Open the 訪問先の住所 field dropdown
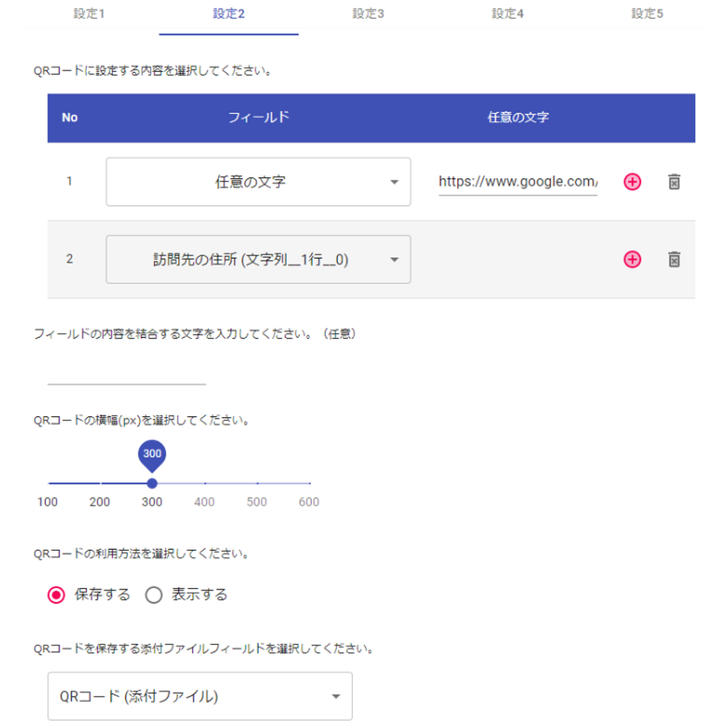This screenshot has width=728, height=728. click(258, 259)
